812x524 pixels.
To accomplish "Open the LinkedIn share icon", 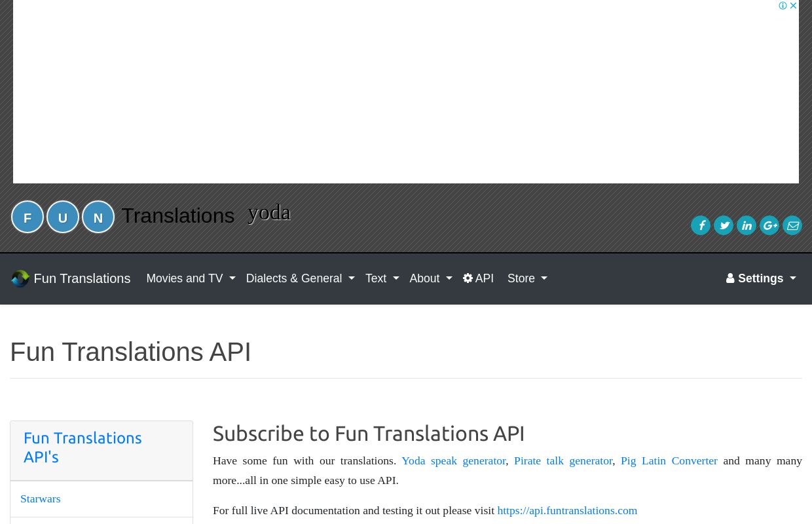I will pyautogui.click(x=747, y=225).
